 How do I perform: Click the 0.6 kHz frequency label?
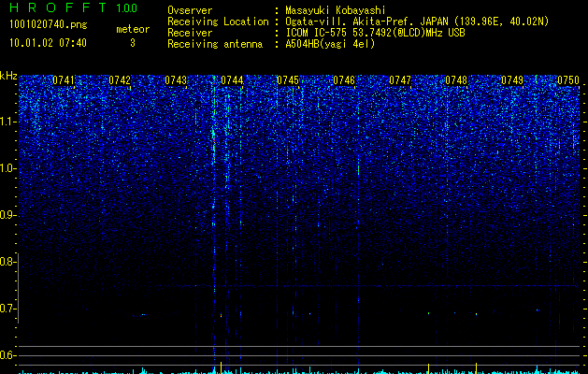(7, 355)
